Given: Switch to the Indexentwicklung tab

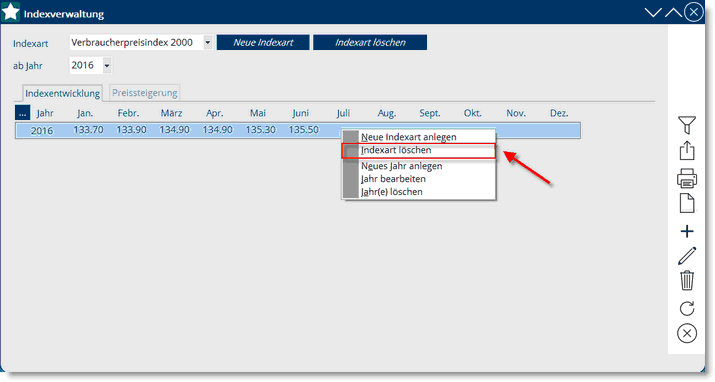Looking at the screenshot, I should (x=62, y=93).
